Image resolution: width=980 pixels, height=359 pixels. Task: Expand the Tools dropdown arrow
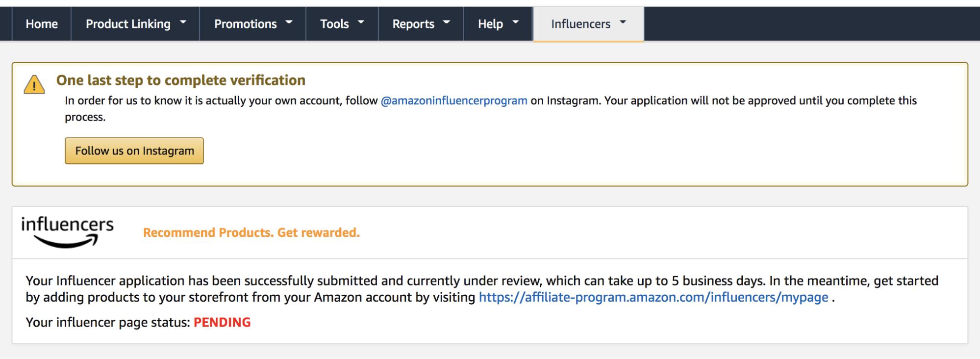(361, 23)
